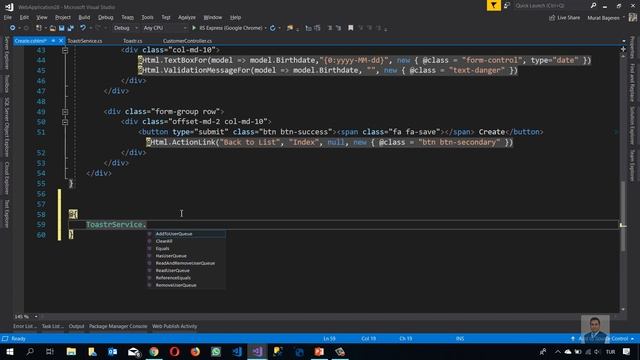640x360 pixels.
Task: Start IIS Express with green play icon
Action: pyautogui.click(x=194, y=28)
